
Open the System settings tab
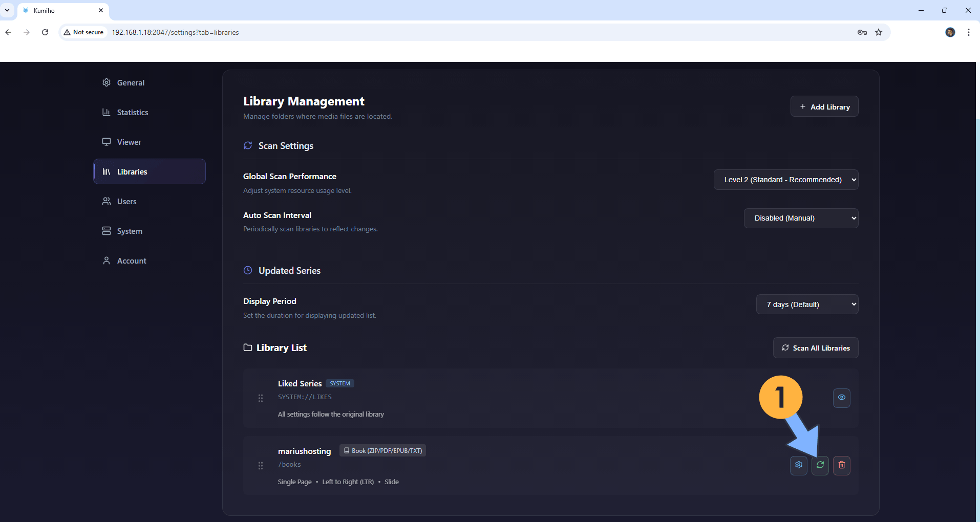point(130,231)
